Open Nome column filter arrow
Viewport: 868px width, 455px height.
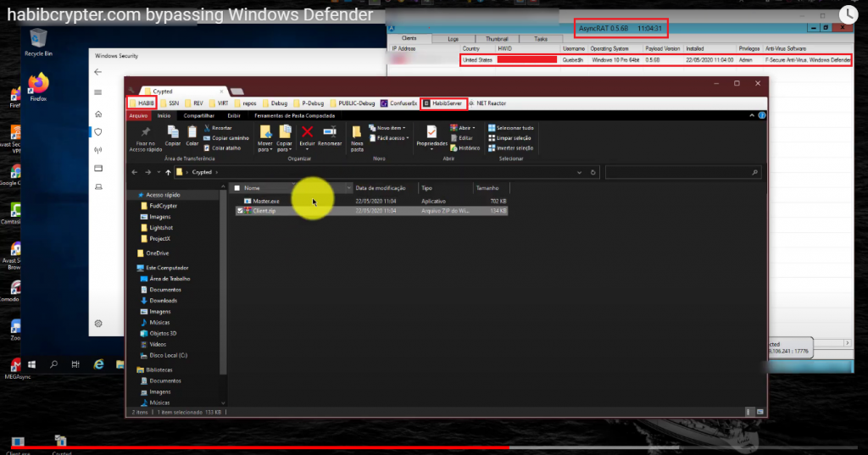click(x=348, y=188)
